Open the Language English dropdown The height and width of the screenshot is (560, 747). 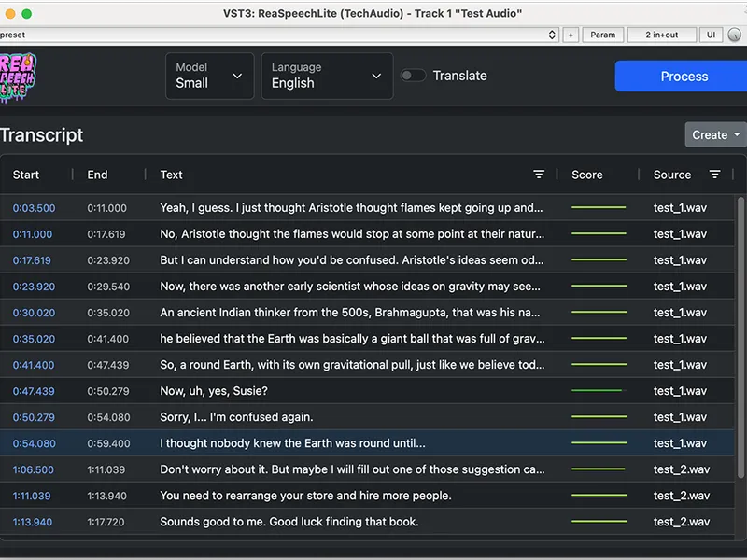[328, 76]
